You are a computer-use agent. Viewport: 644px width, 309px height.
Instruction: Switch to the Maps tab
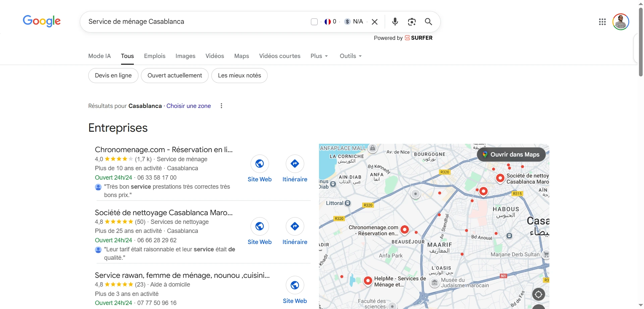pyautogui.click(x=241, y=56)
